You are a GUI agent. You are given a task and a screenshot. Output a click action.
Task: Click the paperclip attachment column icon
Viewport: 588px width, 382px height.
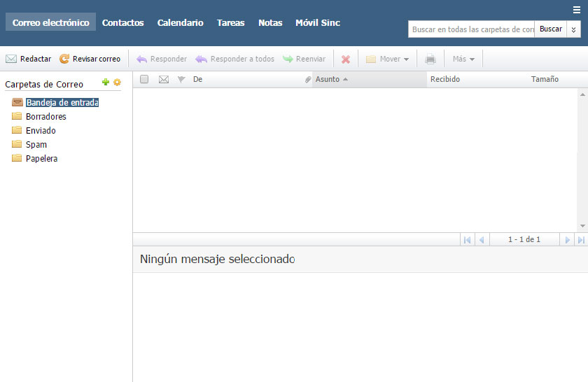pos(307,80)
